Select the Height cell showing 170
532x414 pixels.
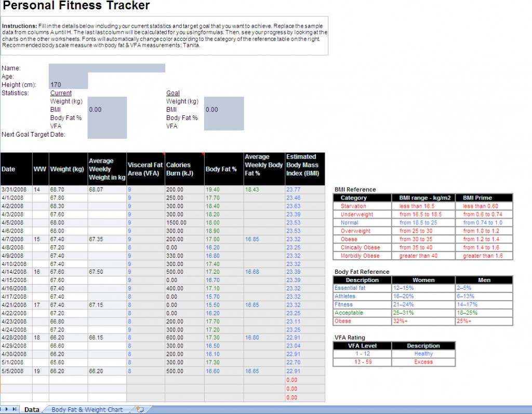point(68,85)
